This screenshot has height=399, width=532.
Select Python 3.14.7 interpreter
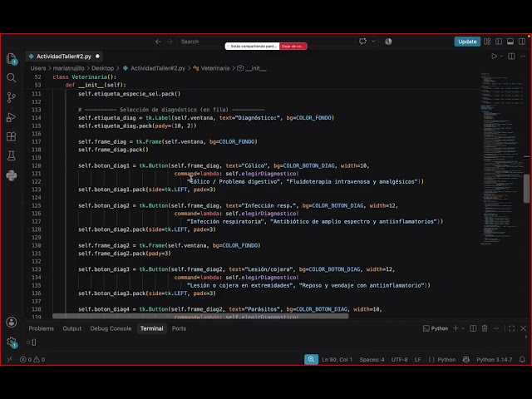(x=494, y=359)
